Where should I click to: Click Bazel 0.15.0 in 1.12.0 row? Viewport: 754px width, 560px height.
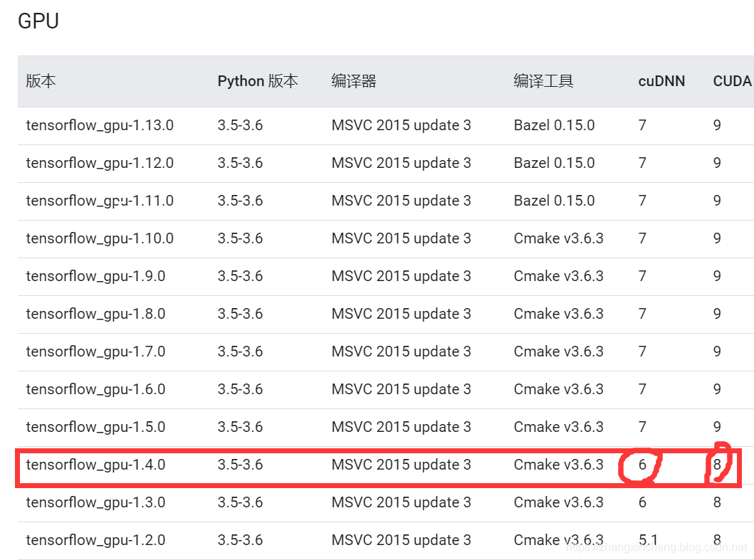(554, 163)
